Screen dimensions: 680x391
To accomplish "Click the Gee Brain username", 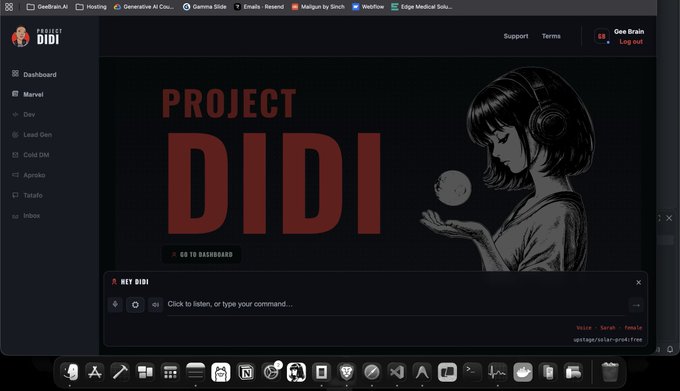I will 629,31.
